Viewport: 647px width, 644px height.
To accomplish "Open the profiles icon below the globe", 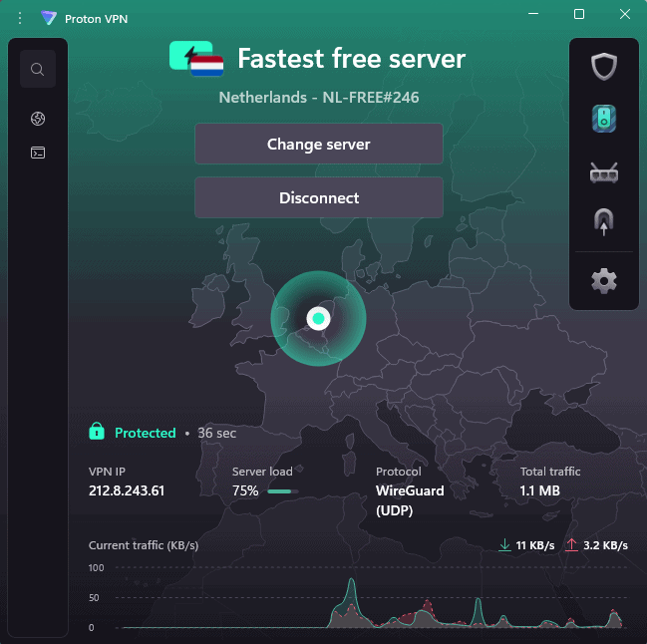I will 37,154.
